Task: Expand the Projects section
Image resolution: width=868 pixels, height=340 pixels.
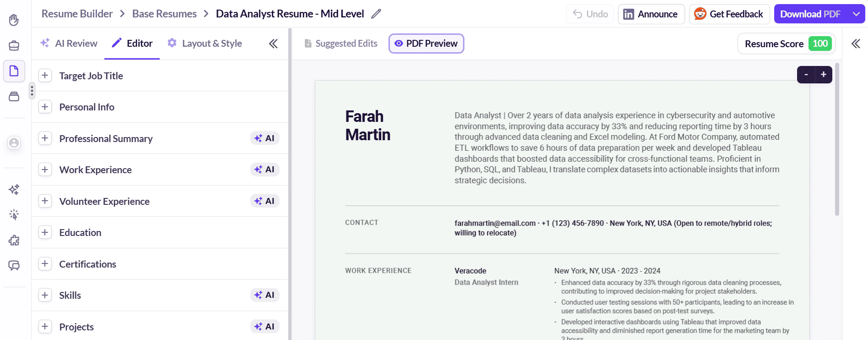Action: 45,326
